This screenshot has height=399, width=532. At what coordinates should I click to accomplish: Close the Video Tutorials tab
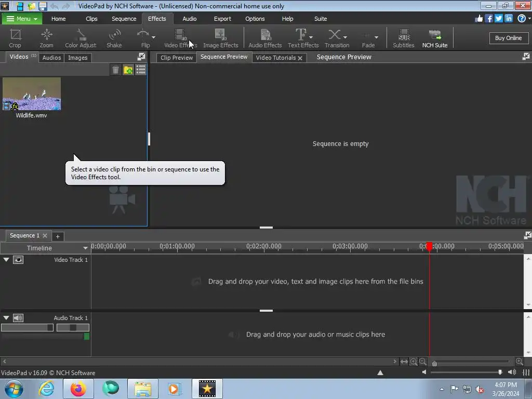(x=300, y=58)
